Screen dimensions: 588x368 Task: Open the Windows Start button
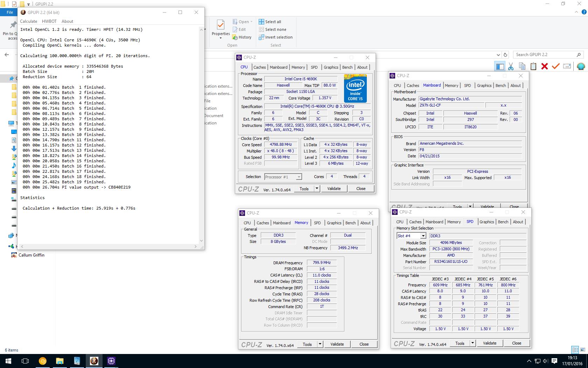coord(8,361)
